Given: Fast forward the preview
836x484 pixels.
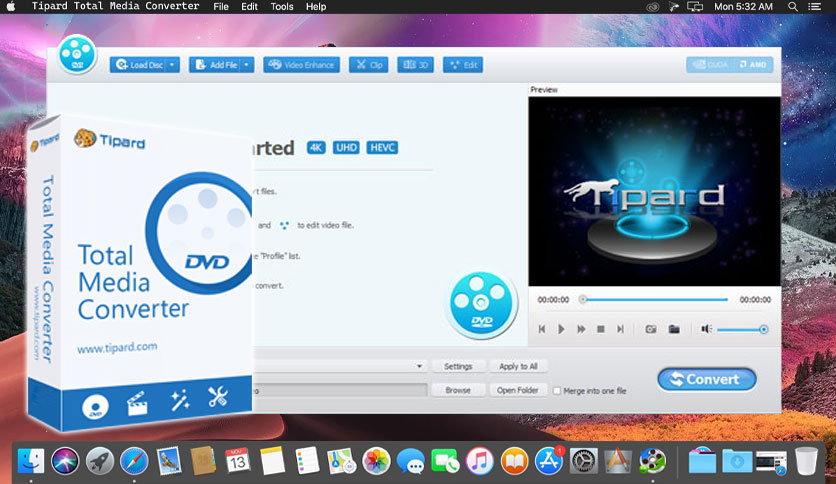Looking at the screenshot, I should (581, 329).
